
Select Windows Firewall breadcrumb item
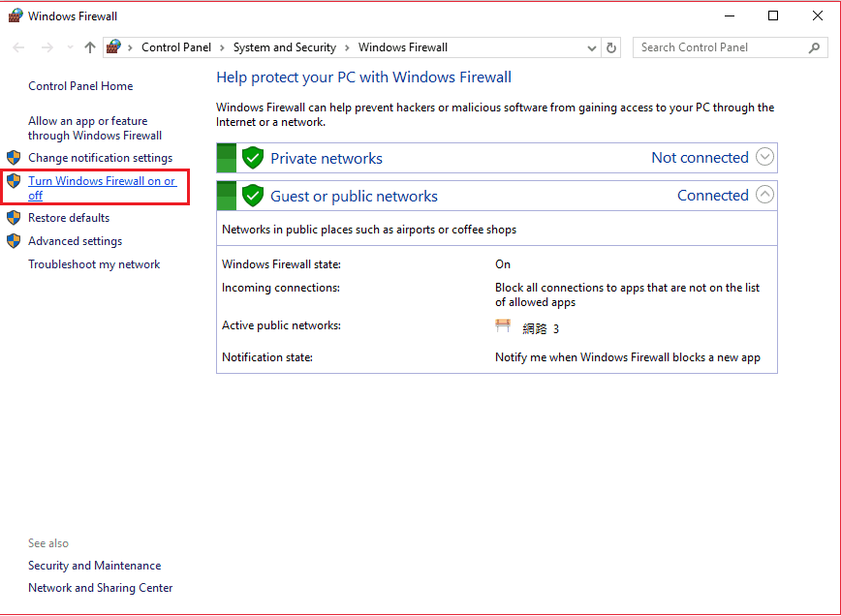point(403,47)
